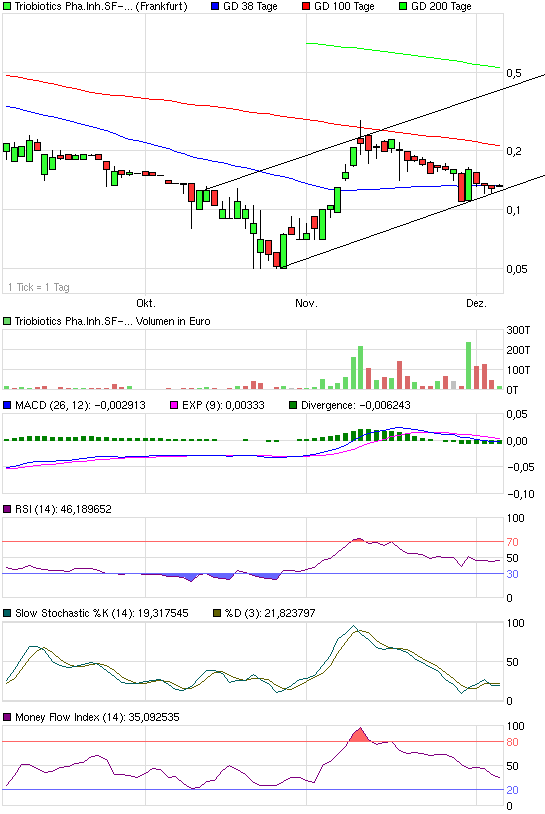
Task: Click the '1 Tick = 1 Tag' note
Action: (x=39, y=287)
